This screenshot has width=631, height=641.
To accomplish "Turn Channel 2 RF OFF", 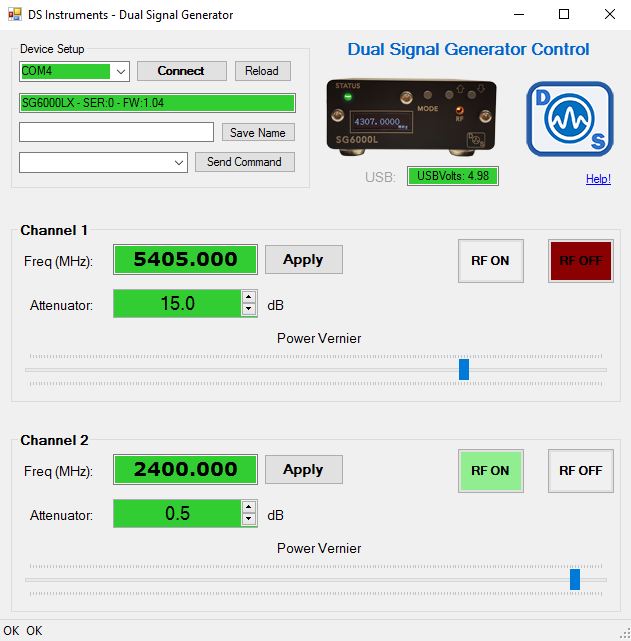I will pos(580,471).
